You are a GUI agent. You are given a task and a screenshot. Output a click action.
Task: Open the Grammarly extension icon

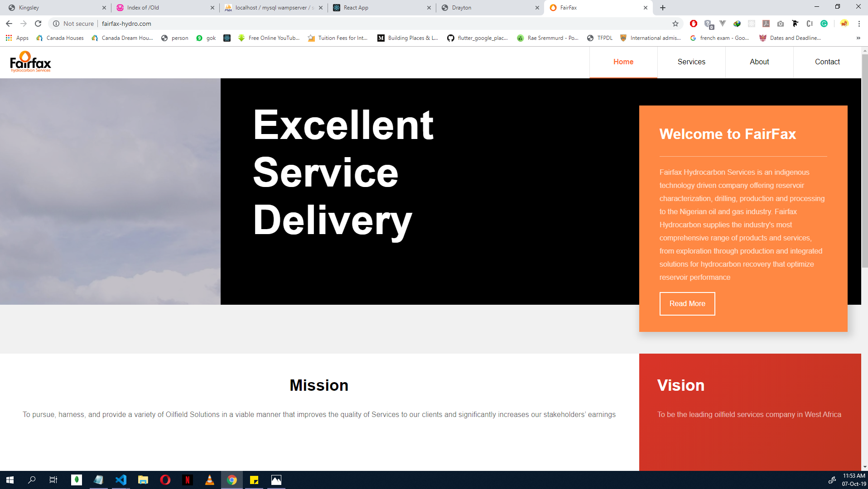click(x=824, y=24)
